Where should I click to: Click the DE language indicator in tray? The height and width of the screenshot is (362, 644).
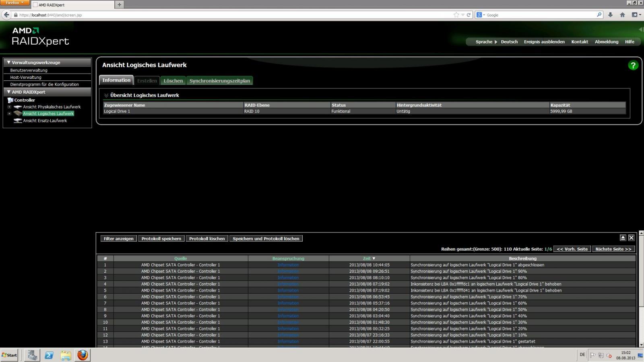582,355
